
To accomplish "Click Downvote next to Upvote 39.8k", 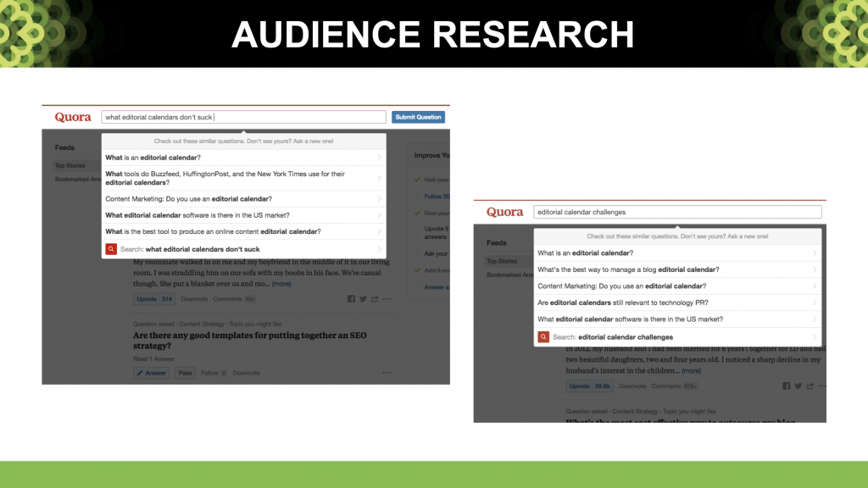I will tap(632, 386).
